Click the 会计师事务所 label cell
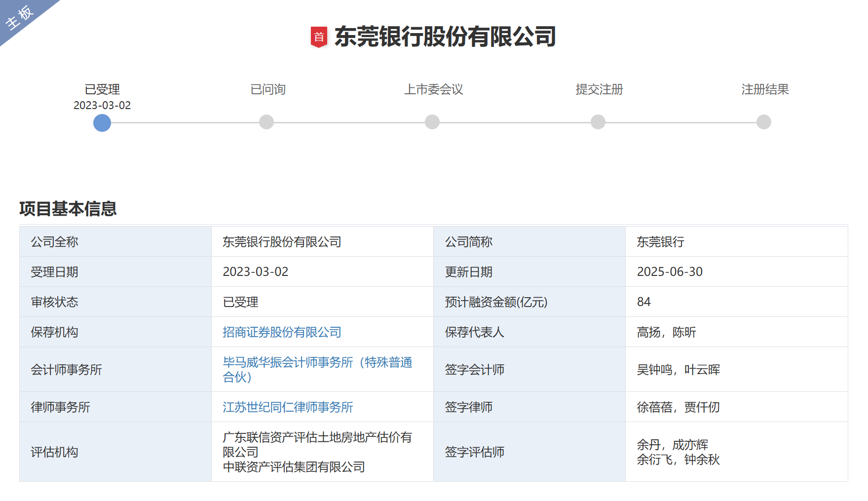This screenshot has height=501, width=868. pos(115,370)
